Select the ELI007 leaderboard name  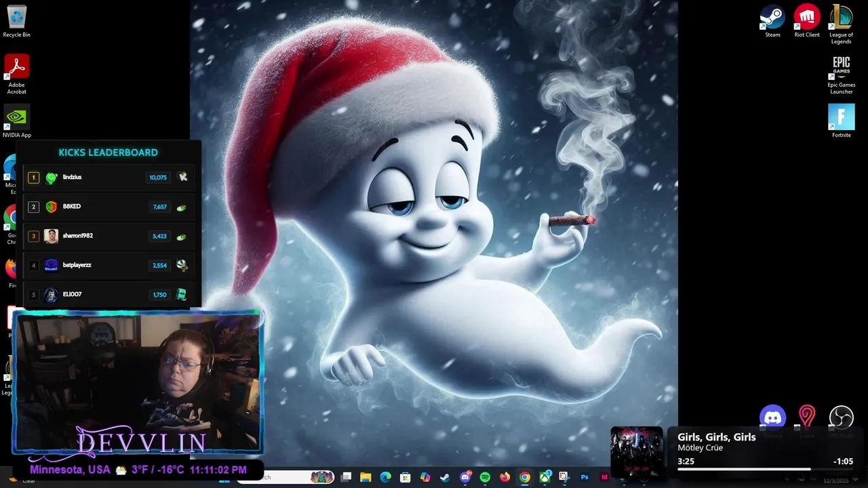(x=72, y=294)
